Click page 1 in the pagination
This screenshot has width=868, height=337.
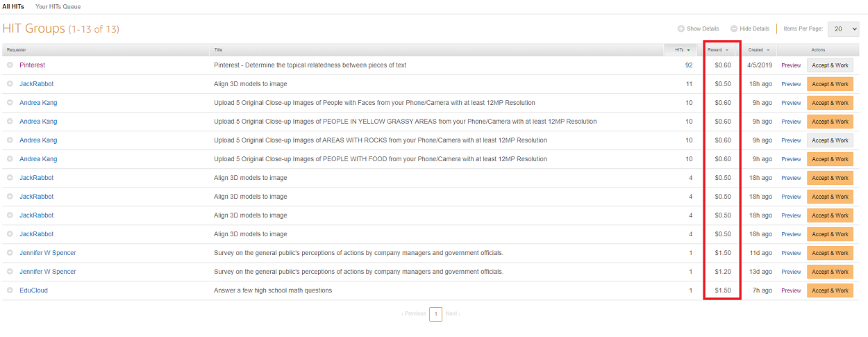[x=435, y=314]
